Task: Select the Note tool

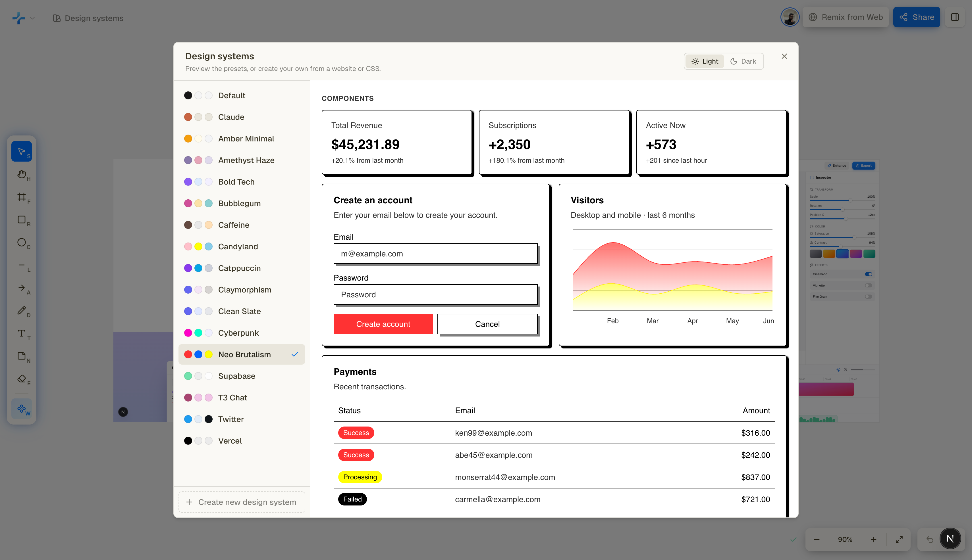Action: [22, 356]
